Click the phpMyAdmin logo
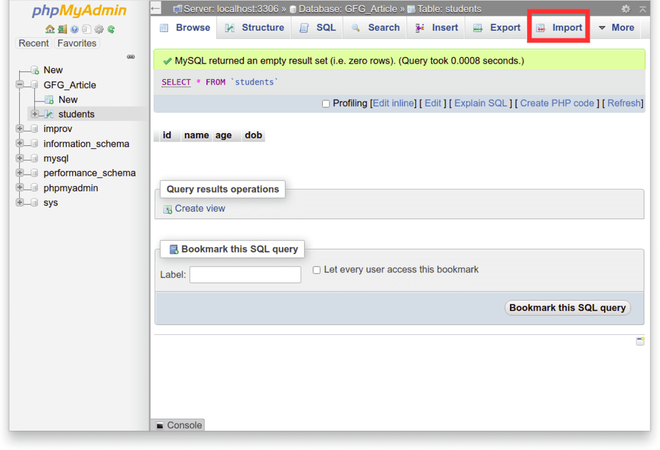Screen dimensions: 660x450 (x=79, y=10)
